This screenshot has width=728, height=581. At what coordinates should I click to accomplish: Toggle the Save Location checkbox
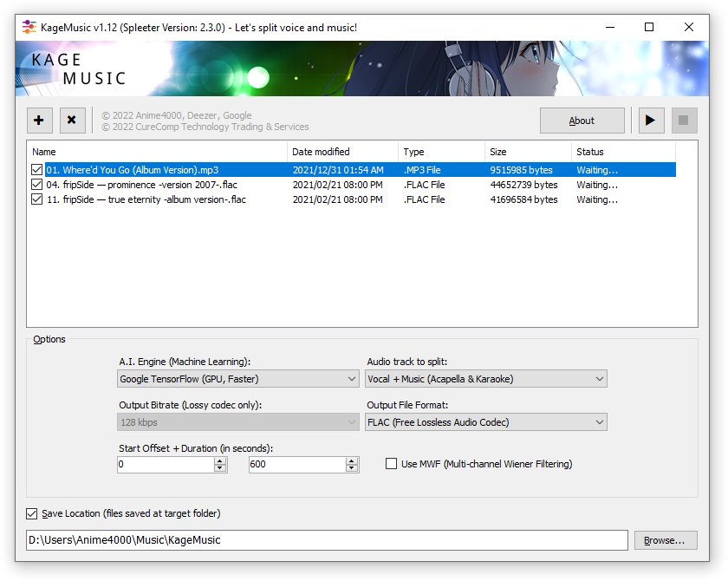point(31,513)
